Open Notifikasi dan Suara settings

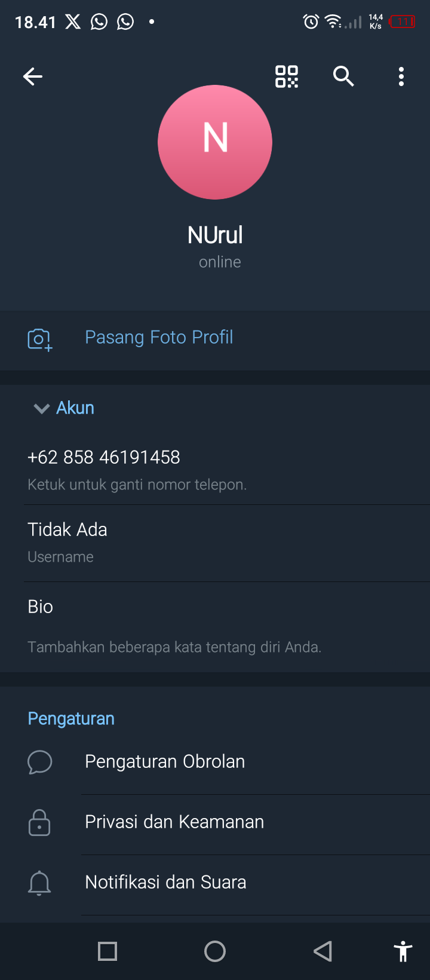[165, 883]
